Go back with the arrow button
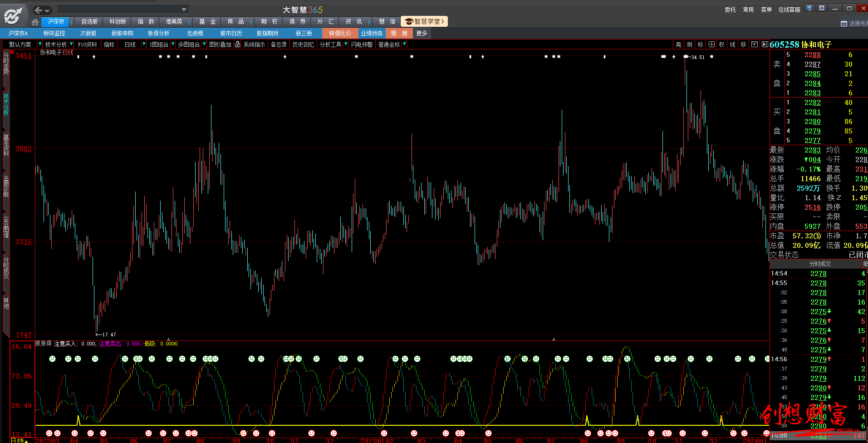This screenshot has width=868, height=443. point(39,10)
